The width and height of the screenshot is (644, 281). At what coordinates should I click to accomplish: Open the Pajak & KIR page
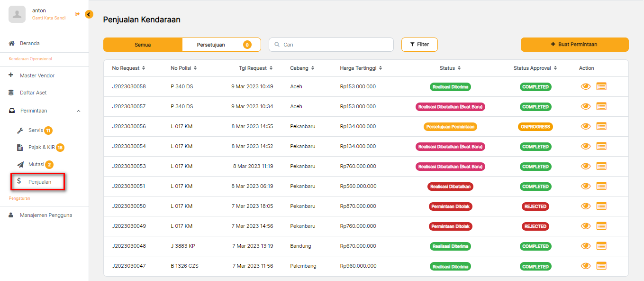pos(42,147)
